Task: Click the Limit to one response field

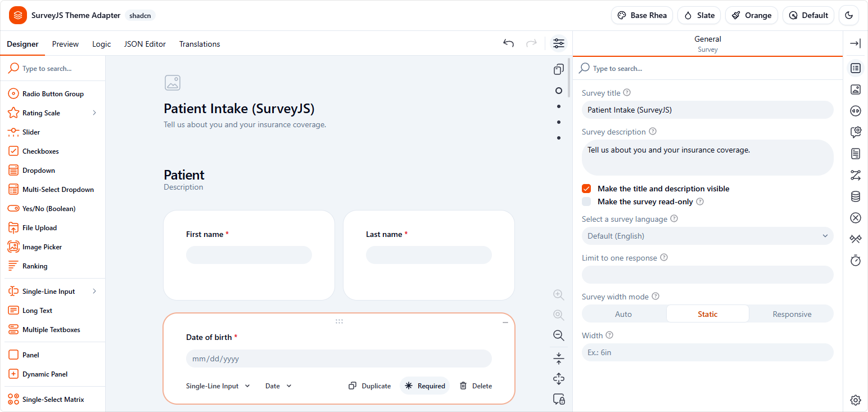Action: click(x=707, y=275)
